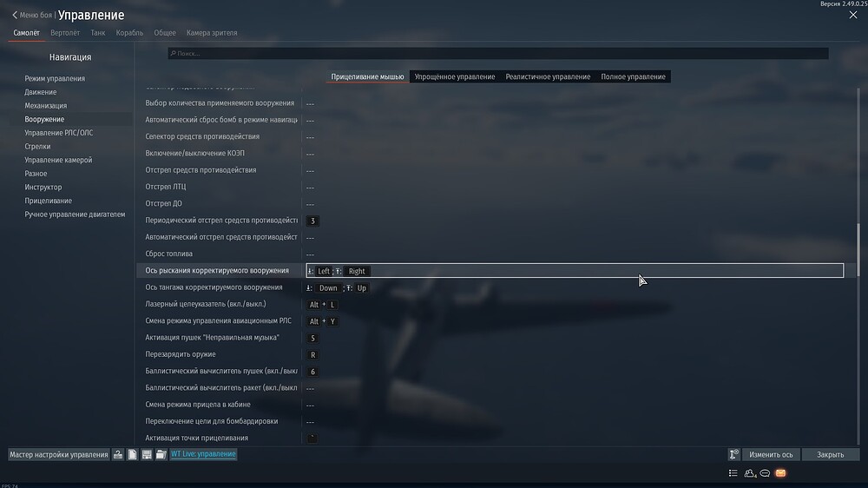Select the Полное управление mode tab
The image size is (868, 488).
(633, 76)
